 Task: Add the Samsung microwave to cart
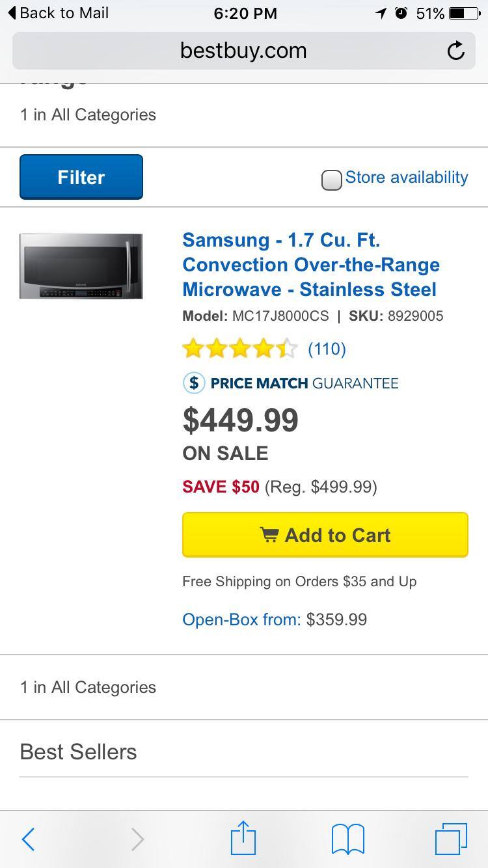point(325,535)
